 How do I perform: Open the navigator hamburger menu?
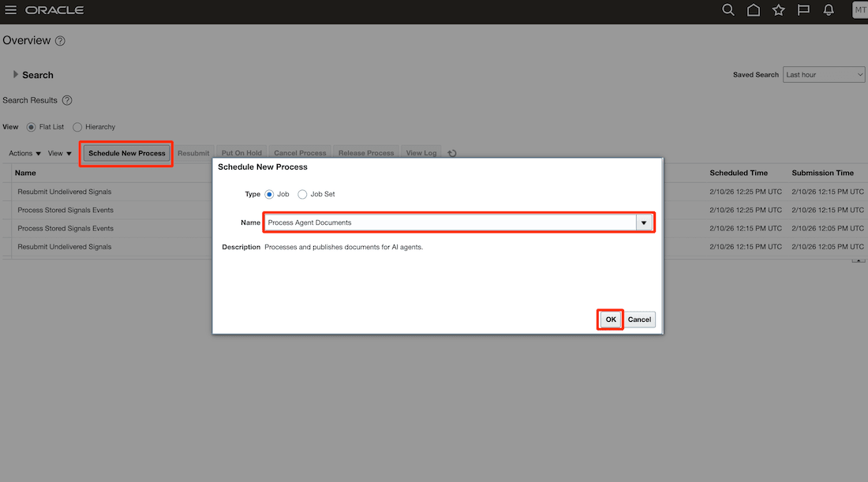pos(10,9)
